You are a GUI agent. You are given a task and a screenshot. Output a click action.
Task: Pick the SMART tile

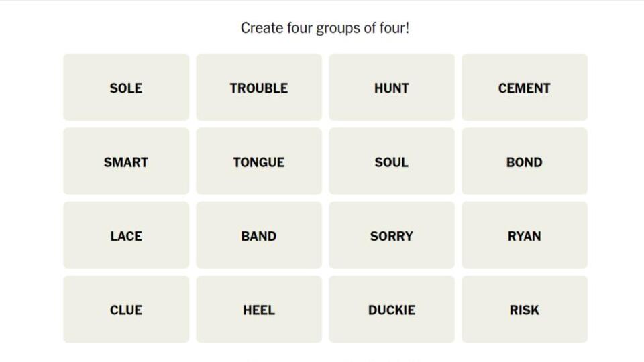pos(126,162)
